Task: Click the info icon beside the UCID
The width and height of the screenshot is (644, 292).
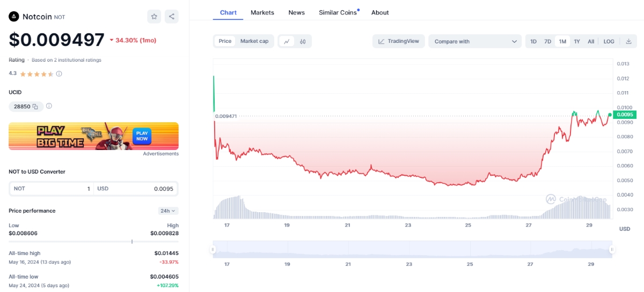Action: [x=49, y=106]
